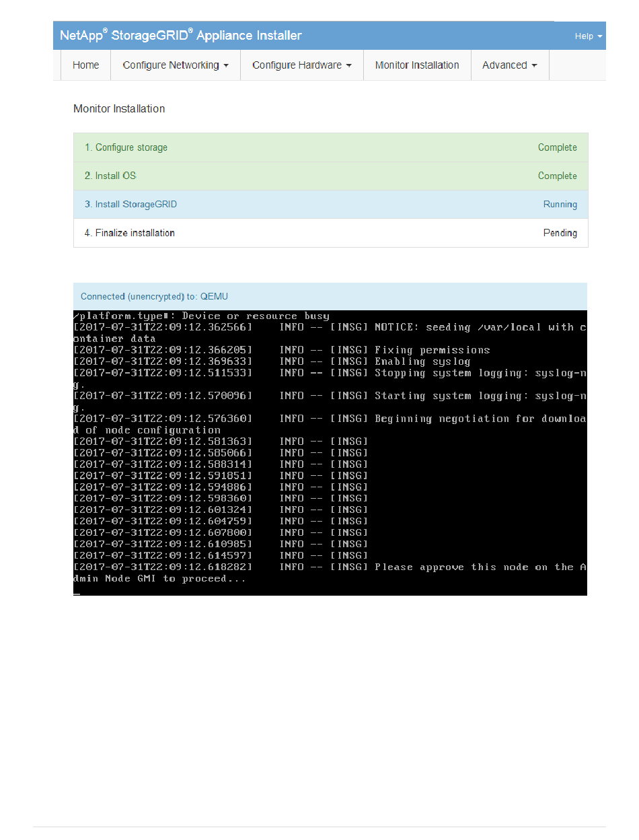Click the 'Stopping system logging' console line

pyautogui.click(x=330, y=378)
